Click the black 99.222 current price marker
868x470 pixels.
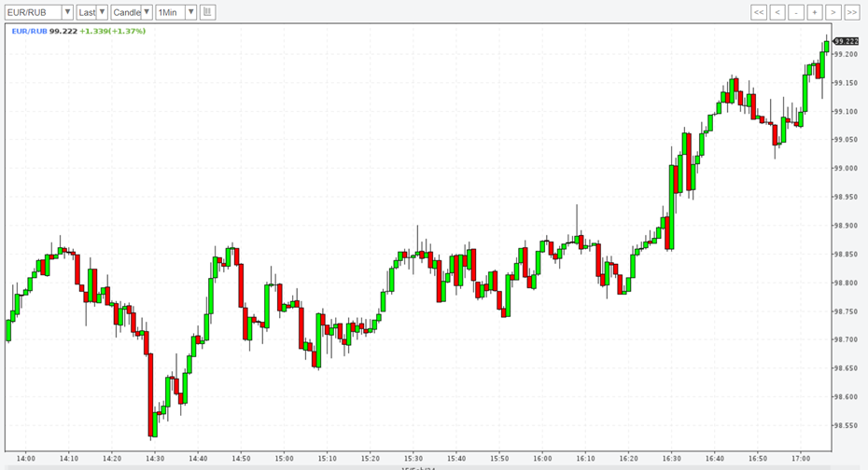[x=846, y=41]
